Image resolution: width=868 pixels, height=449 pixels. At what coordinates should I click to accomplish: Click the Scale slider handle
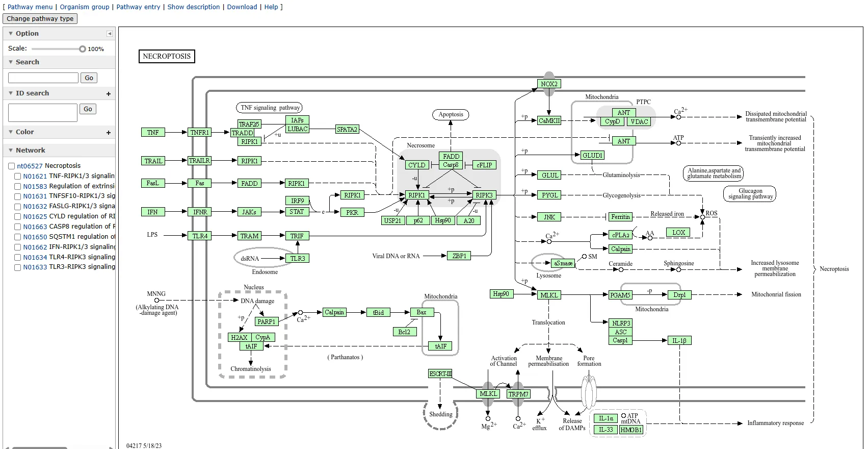click(x=82, y=49)
